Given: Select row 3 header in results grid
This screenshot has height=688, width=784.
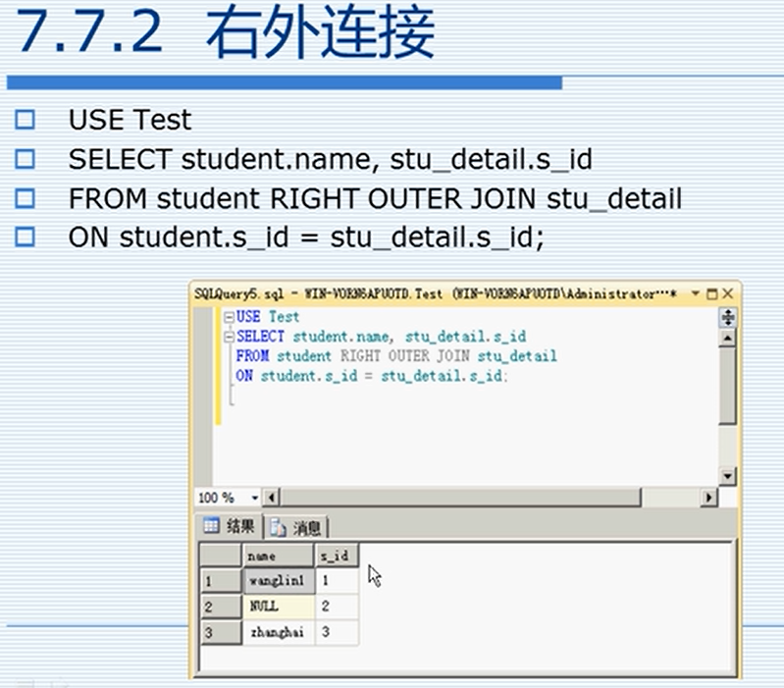Looking at the screenshot, I should coord(221,632).
